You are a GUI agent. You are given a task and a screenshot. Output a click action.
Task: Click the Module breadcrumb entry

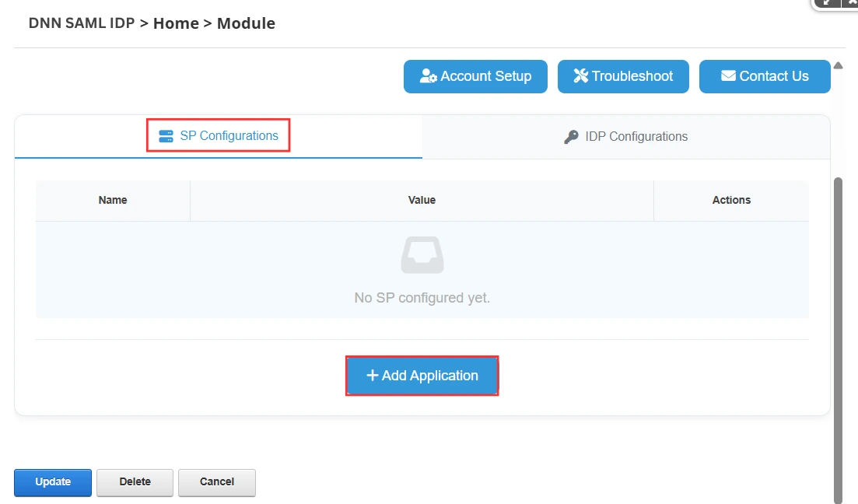pyautogui.click(x=246, y=23)
